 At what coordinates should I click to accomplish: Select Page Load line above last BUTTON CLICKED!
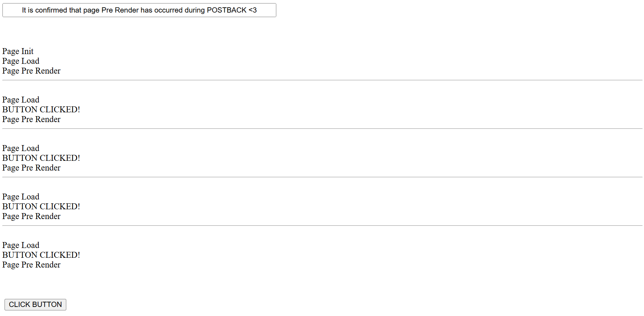(21, 245)
